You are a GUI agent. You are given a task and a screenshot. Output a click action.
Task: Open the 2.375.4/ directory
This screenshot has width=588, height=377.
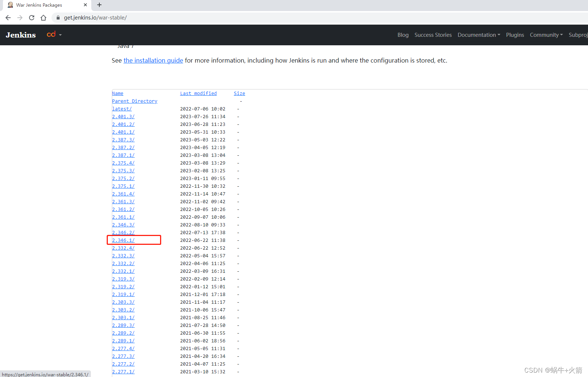point(123,163)
